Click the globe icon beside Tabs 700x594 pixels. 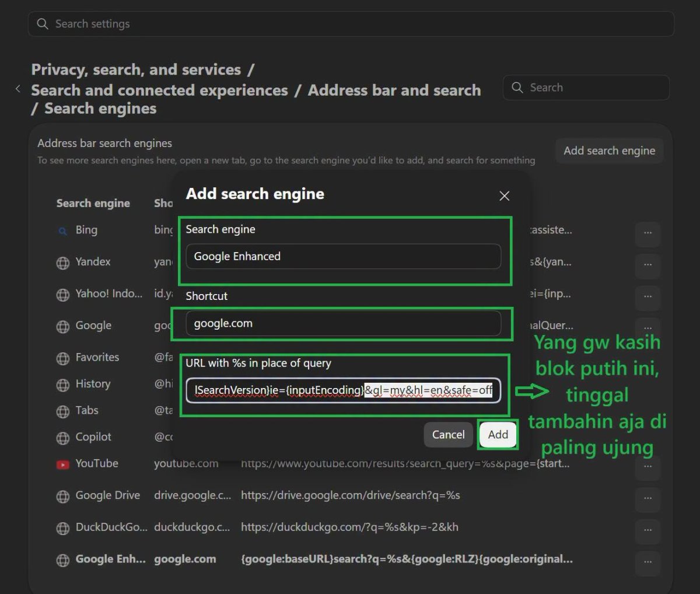62,411
